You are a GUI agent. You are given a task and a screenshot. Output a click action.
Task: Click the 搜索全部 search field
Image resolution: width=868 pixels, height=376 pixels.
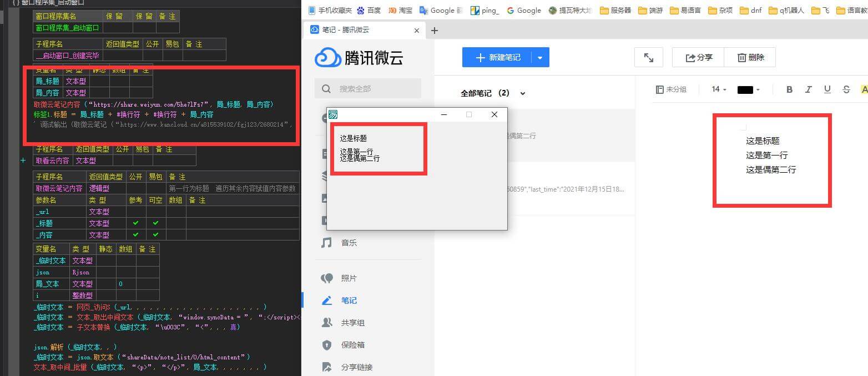point(368,89)
